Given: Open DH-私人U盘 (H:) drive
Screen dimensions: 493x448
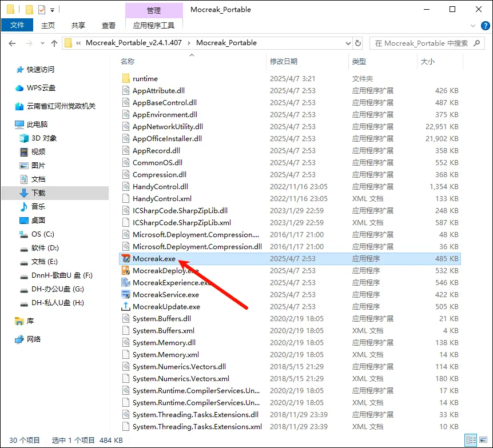Looking at the screenshot, I should point(52,303).
